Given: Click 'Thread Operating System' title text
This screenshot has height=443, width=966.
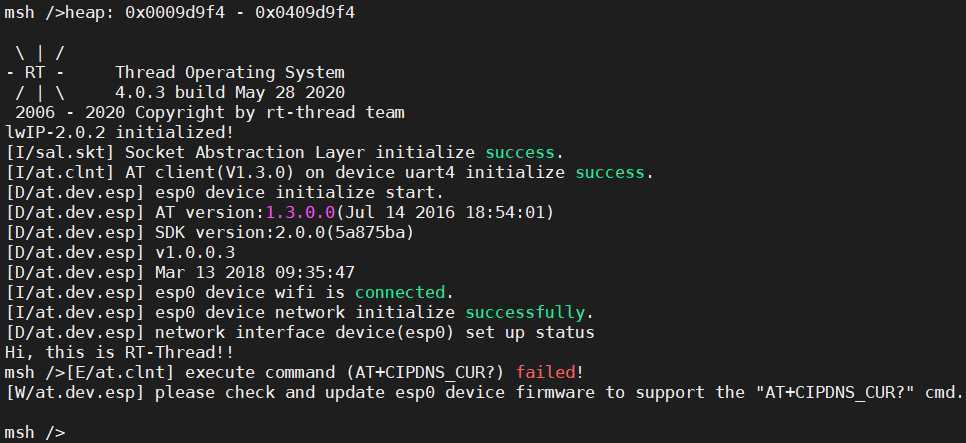Looking at the screenshot, I should (x=230, y=73).
